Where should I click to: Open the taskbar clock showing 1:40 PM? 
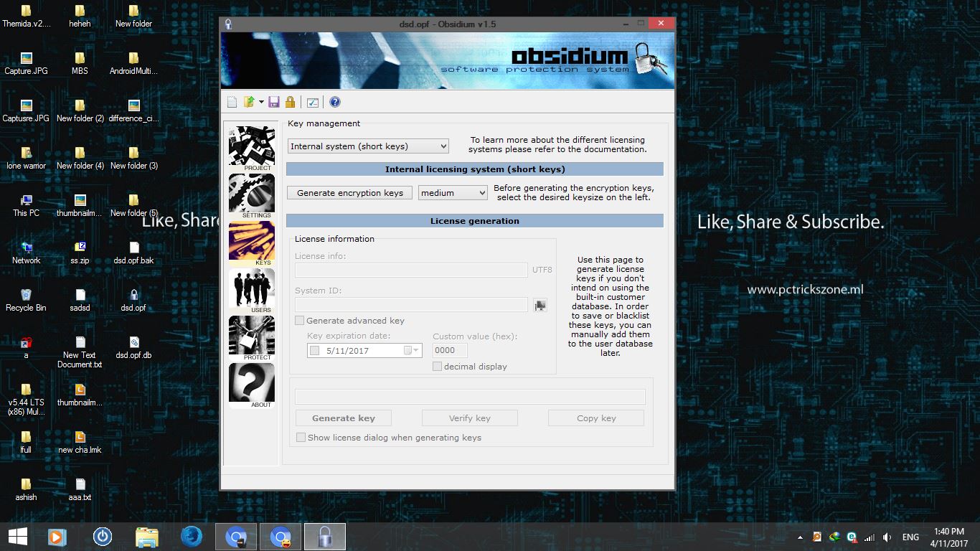pos(949,537)
